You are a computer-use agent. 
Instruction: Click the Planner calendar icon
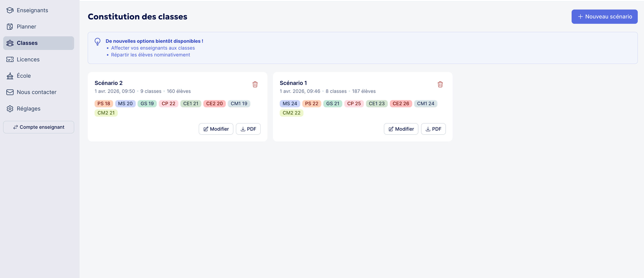point(10,26)
